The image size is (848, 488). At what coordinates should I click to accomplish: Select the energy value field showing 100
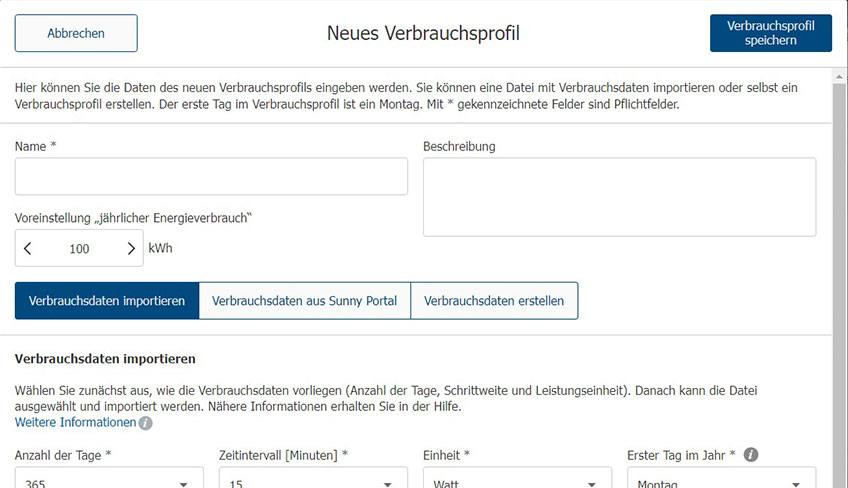[80, 248]
